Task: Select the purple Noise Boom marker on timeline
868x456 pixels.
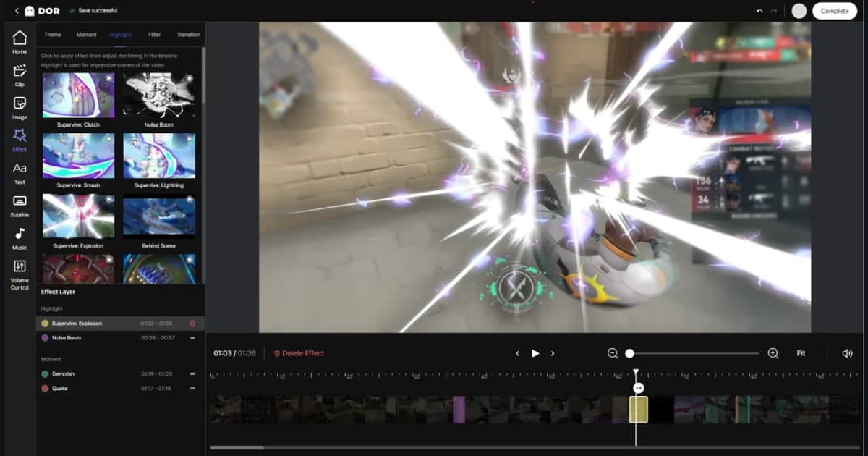Action: coord(459,409)
